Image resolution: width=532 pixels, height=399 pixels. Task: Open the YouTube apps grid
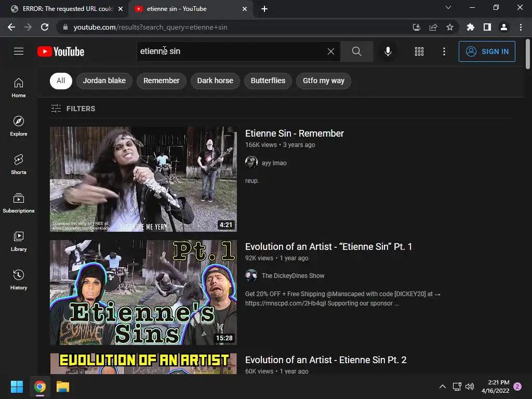tap(419, 51)
